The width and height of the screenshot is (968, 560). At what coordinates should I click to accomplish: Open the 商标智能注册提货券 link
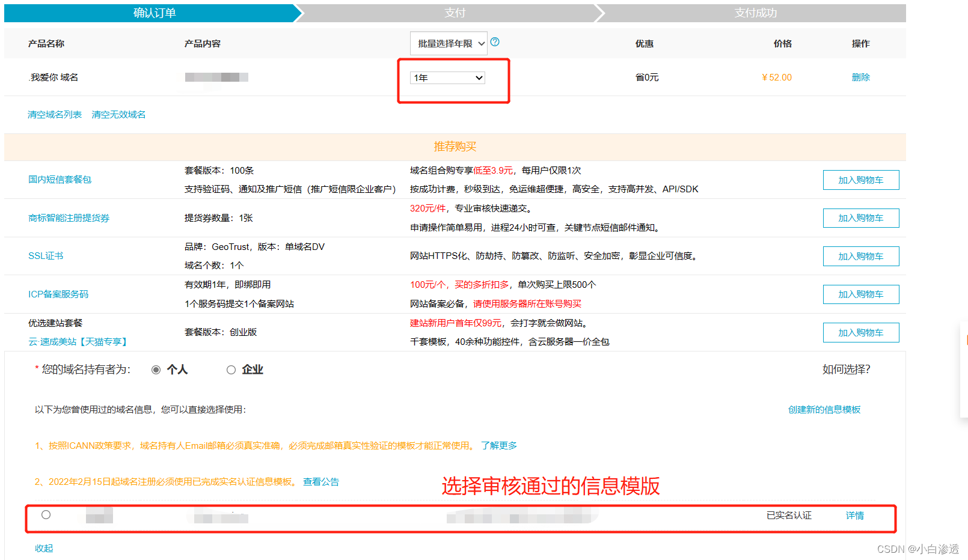coord(69,218)
